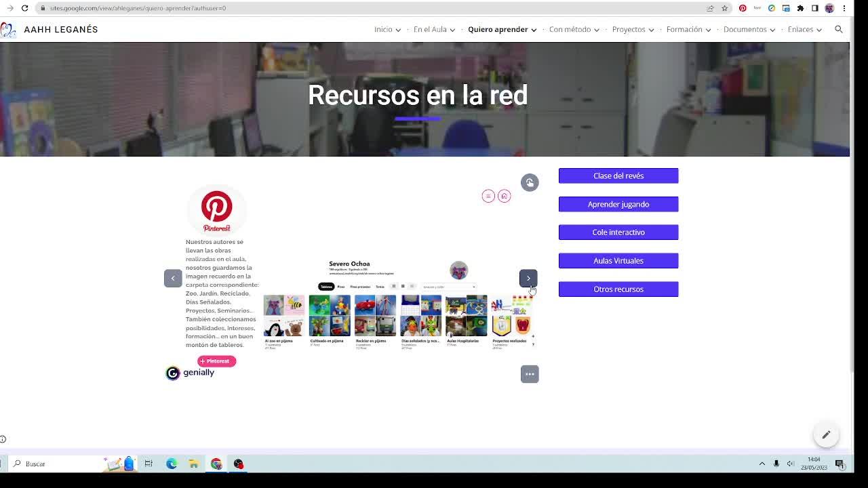Click the Severo Ochoa profile avatar
This screenshot has width=868, height=488.
459,270
